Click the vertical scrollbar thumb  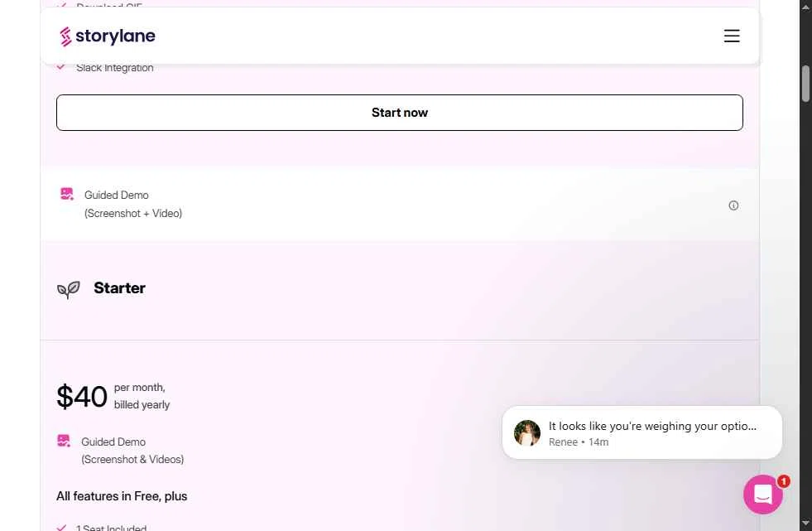[x=805, y=84]
